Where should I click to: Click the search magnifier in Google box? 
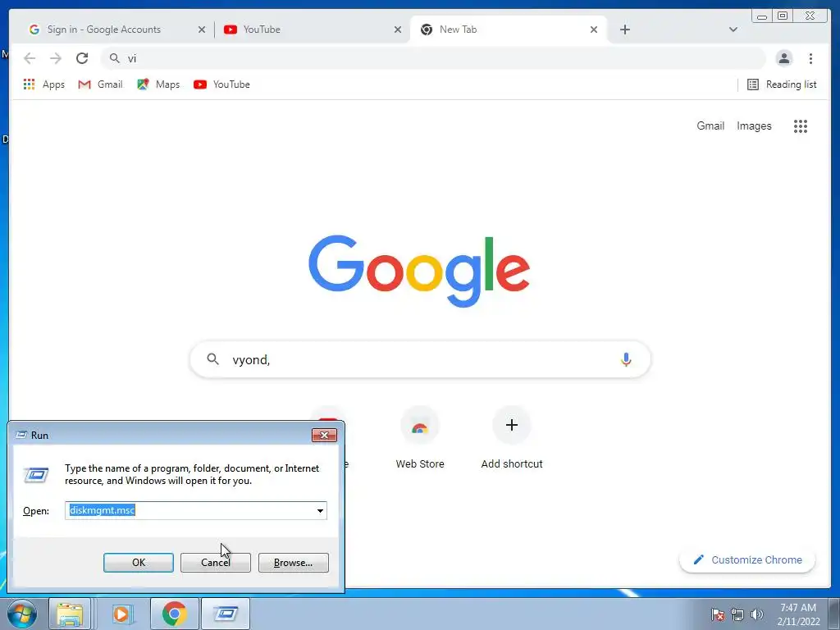point(212,359)
